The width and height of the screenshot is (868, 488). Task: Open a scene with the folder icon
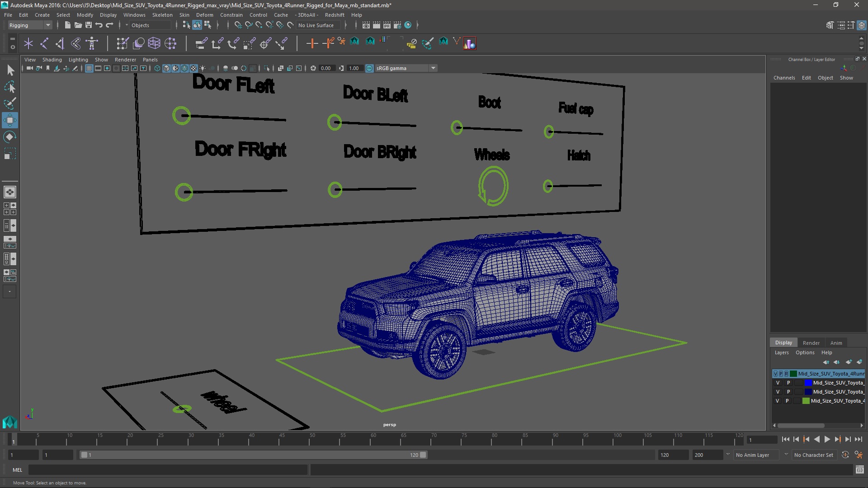pos(78,25)
